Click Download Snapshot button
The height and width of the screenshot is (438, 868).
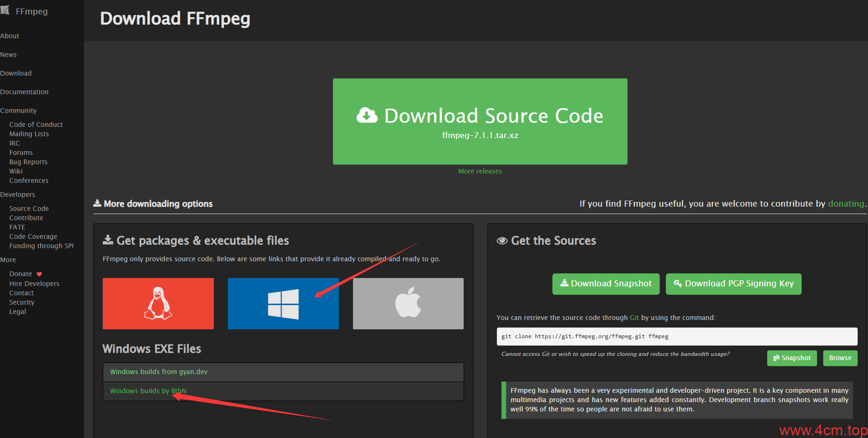pos(606,284)
